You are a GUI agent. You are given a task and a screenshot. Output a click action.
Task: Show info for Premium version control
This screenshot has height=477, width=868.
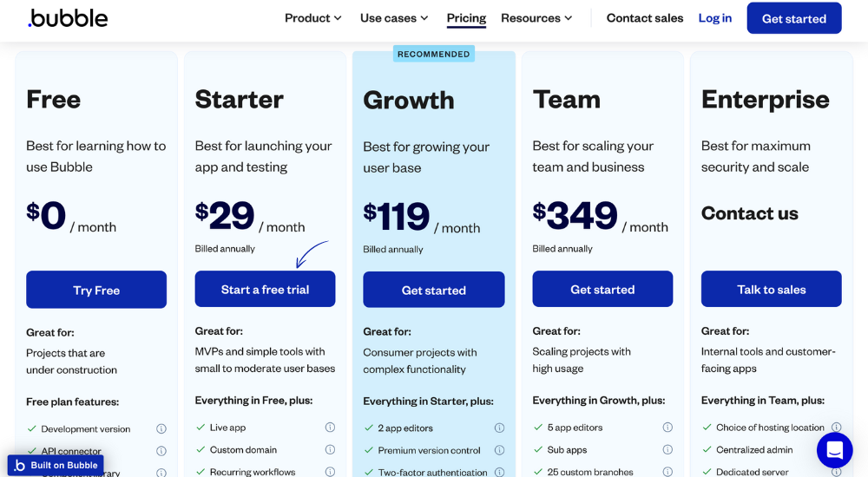pos(499,451)
